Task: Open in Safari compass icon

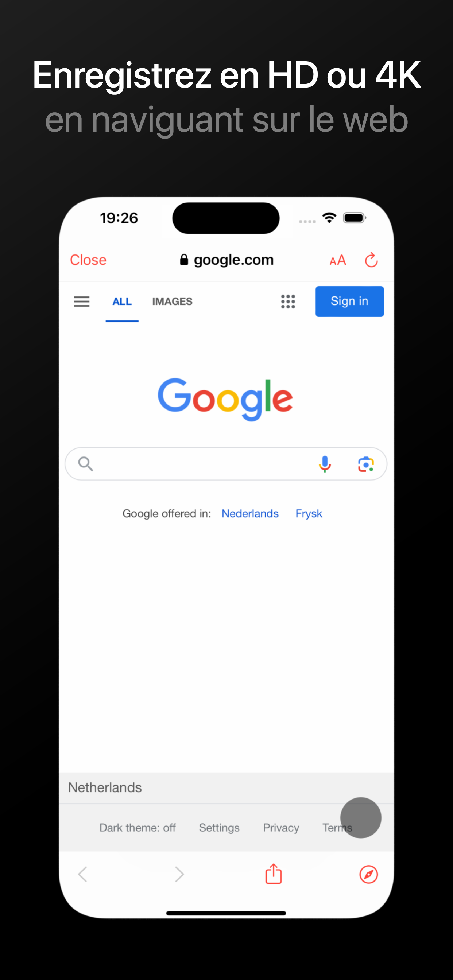Action: 368,874
